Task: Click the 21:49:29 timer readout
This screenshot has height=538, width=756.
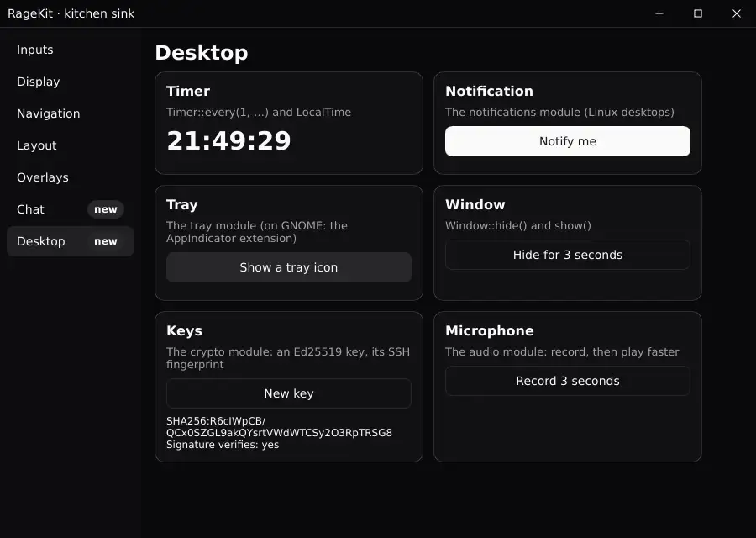Action: 228,141
